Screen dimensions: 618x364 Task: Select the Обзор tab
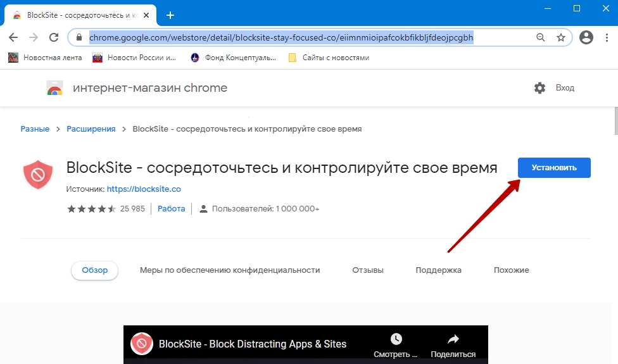(94, 270)
